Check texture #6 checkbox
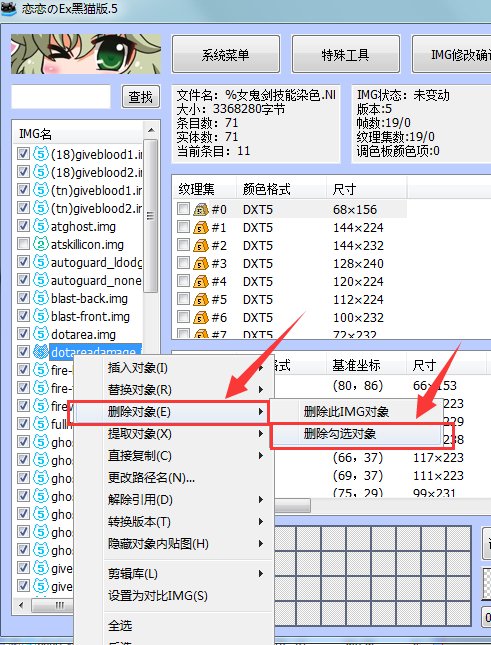The height and width of the screenshot is (645, 491). tap(183, 317)
